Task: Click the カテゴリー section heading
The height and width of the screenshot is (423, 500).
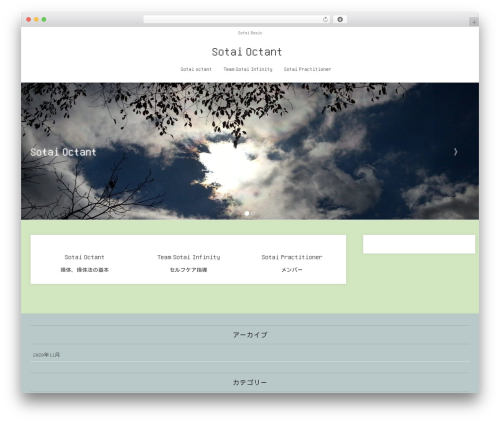Action: pos(250,383)
